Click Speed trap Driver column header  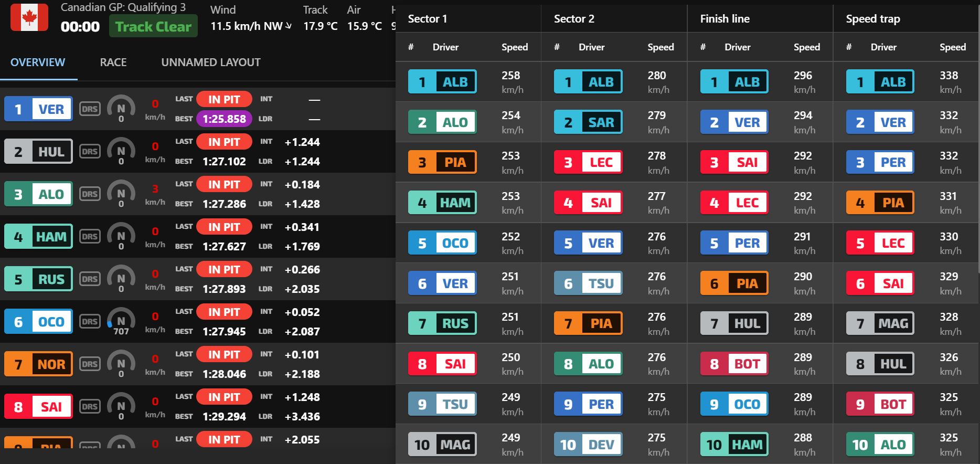(883, 47)
